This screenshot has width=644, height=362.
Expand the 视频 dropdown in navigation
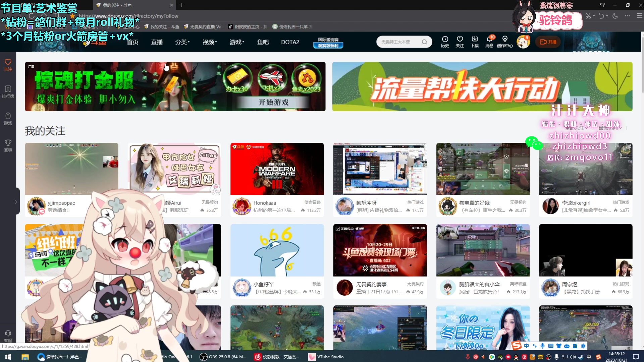[x=210, y=42]
